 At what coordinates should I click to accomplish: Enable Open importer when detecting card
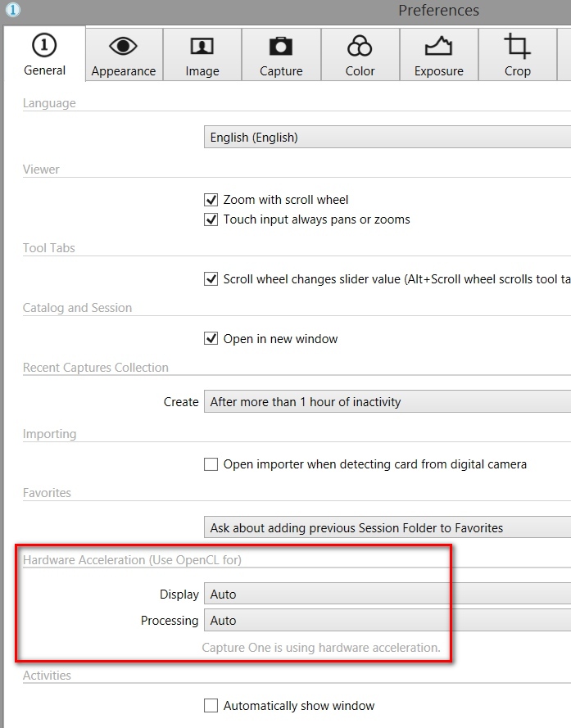pos(211,464)
